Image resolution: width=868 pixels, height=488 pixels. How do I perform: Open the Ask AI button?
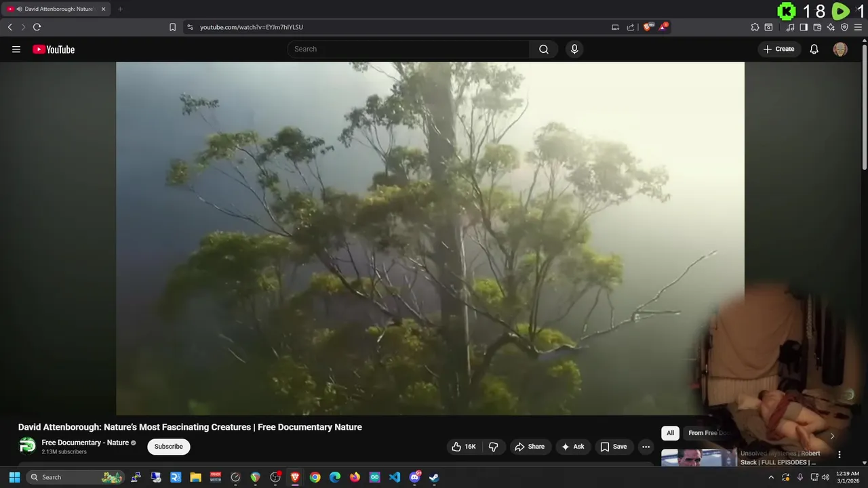click(x=573, y=447)
